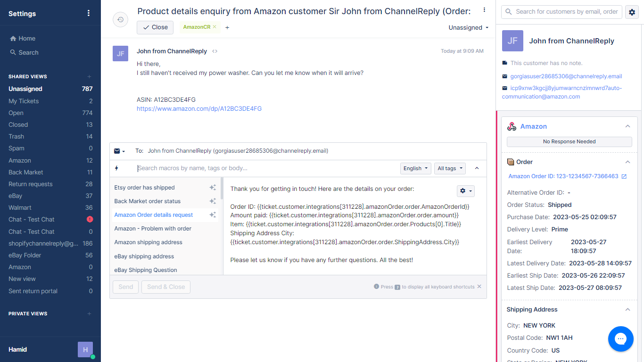The width and height of the screenshot is (644, 362).
Task: Collapse the Shipping Address section
Action: click(627, 310)
